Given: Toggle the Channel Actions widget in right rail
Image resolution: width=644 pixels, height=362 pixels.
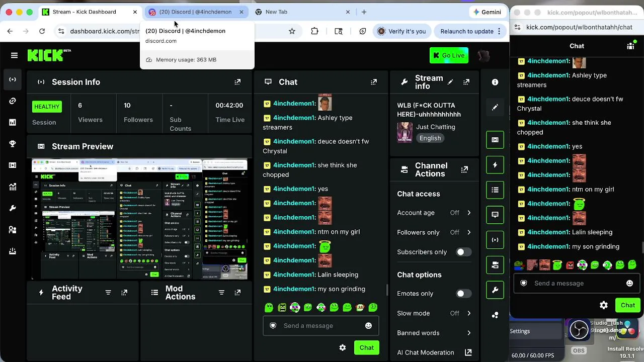Looking at the screenshot, I should [x=495, y=265].
